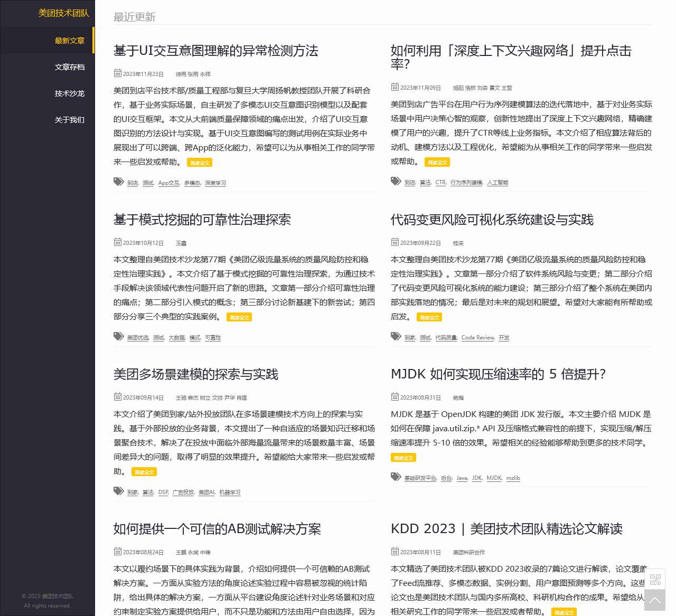The height and width of the screenshot is (616, 676).
Task: Click the 开发 tag
Action: (504, 337)
